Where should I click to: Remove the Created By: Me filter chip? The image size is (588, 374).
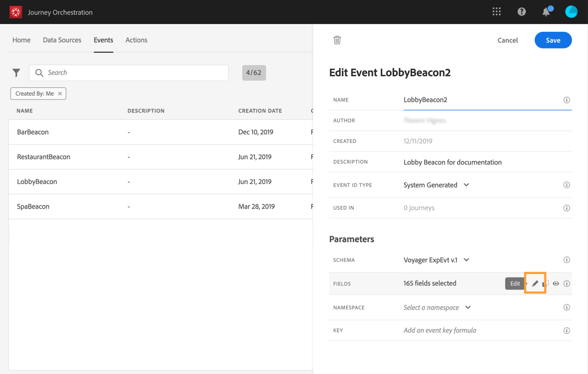point(61,93)
